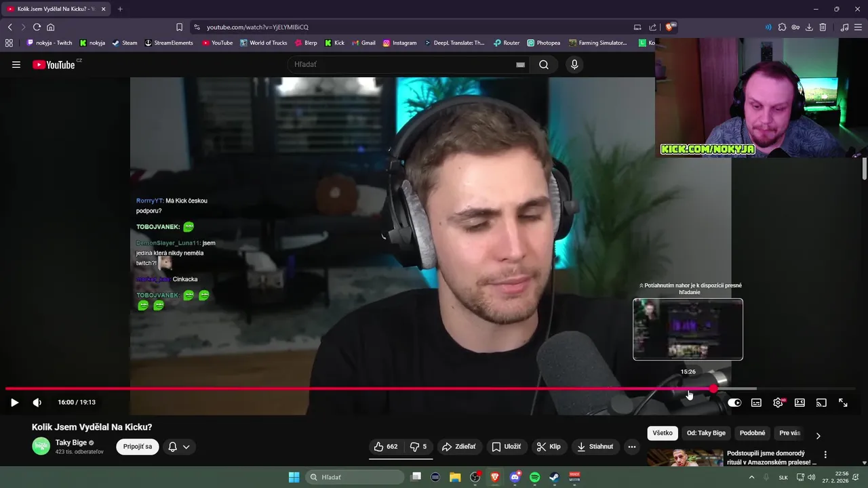Go to YouTube home via logo
Image resolution: width=868 pixels, height=488 pixels.
pos(54,65)
